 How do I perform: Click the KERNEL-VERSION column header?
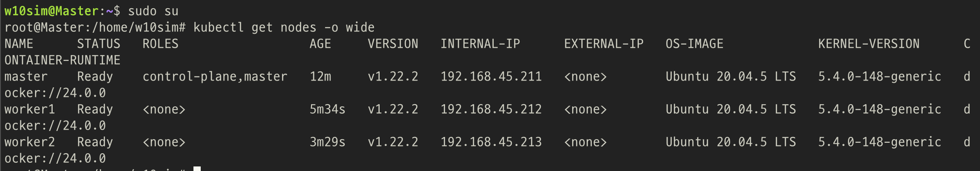869,44
